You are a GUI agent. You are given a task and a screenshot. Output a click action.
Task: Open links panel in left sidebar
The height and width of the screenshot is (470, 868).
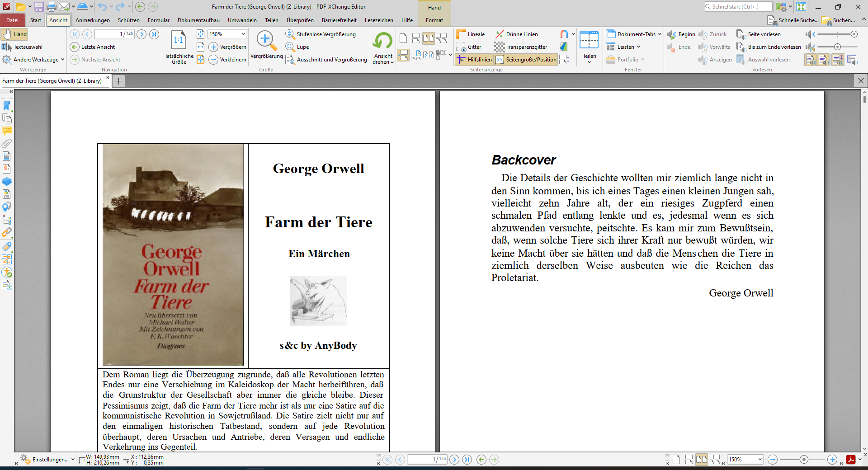(x=7, y=233)
